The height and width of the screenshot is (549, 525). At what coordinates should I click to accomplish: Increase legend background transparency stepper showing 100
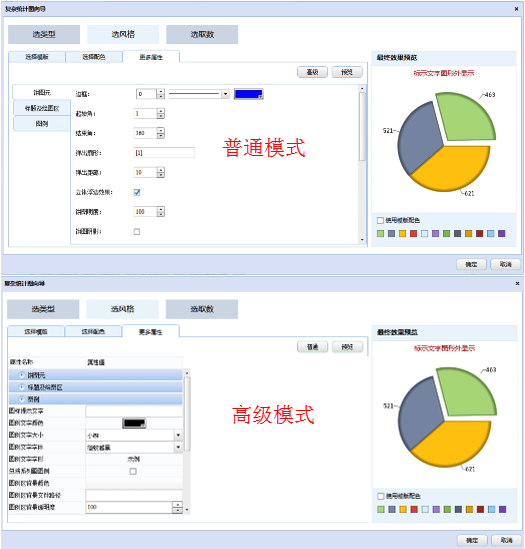coord(178,505)
